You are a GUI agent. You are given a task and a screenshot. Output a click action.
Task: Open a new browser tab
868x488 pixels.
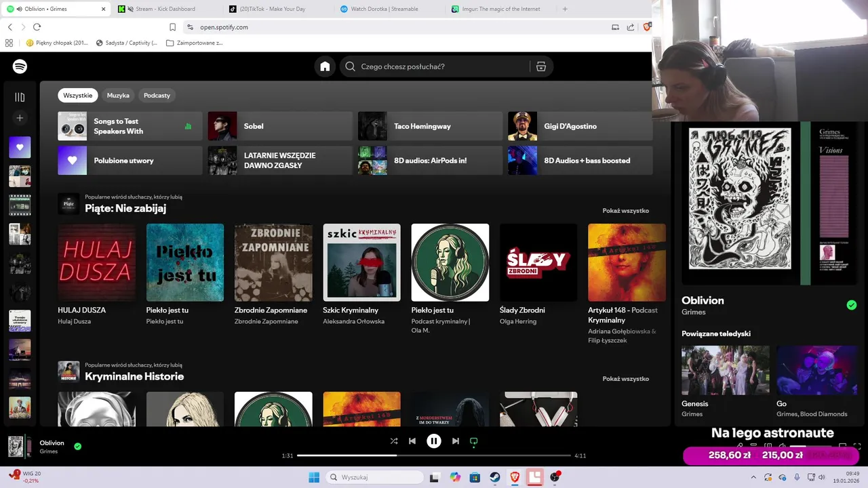pyautogui.click(x=565, y=9)
